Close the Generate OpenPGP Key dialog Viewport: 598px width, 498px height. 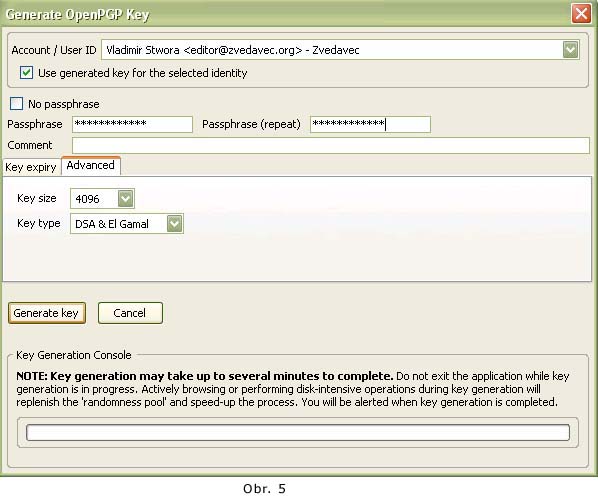tap(581, 14)
